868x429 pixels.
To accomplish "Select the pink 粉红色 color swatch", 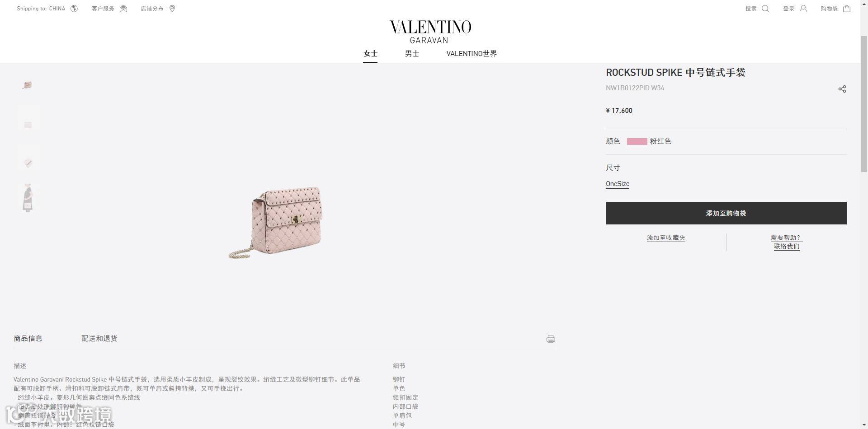I will [637, 141].
